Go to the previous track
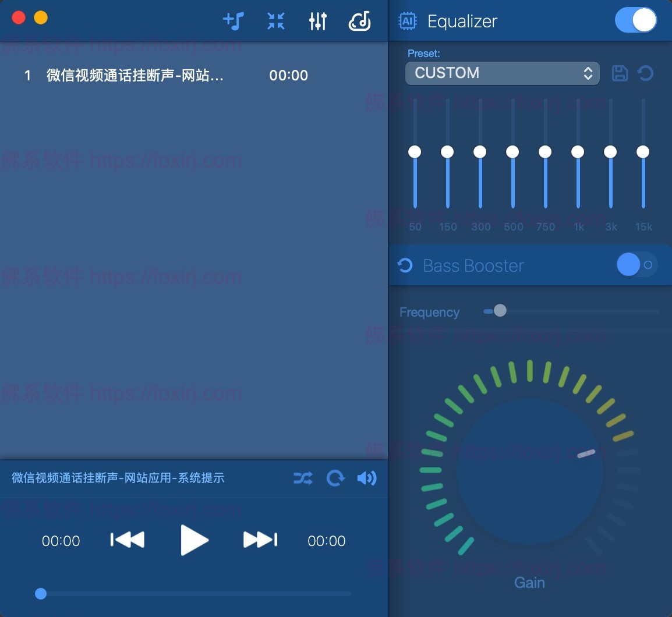The height and width of the screenshot is (617, 672). [128, 540]
